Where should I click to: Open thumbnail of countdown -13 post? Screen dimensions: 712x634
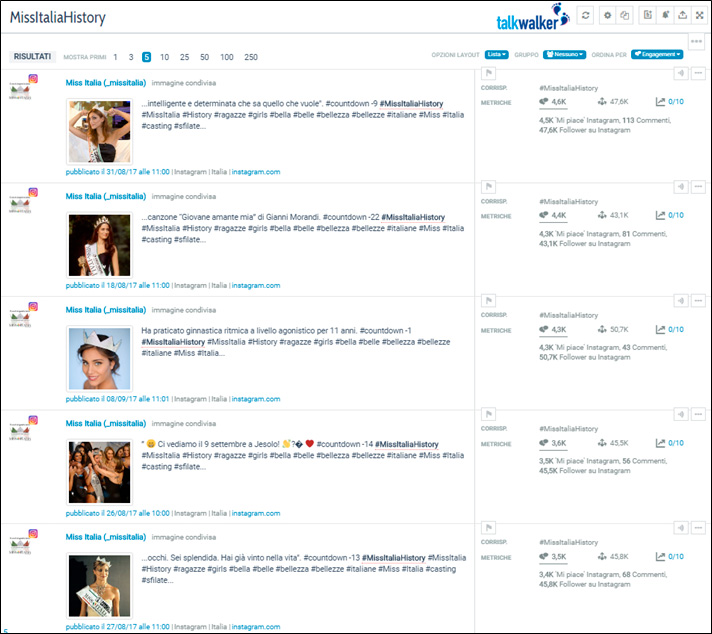(x=99, y=586)
